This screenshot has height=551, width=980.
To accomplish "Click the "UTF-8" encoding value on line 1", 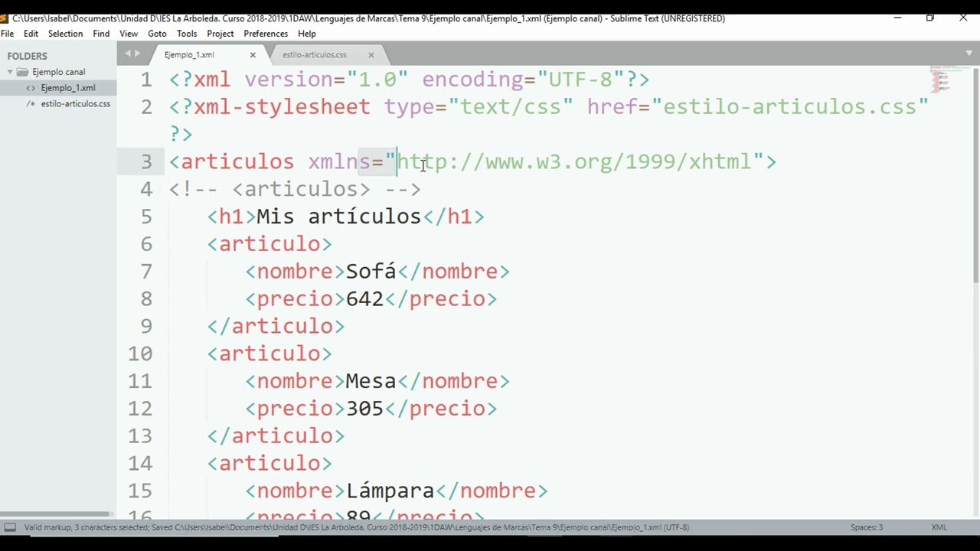I will point(581,80).
